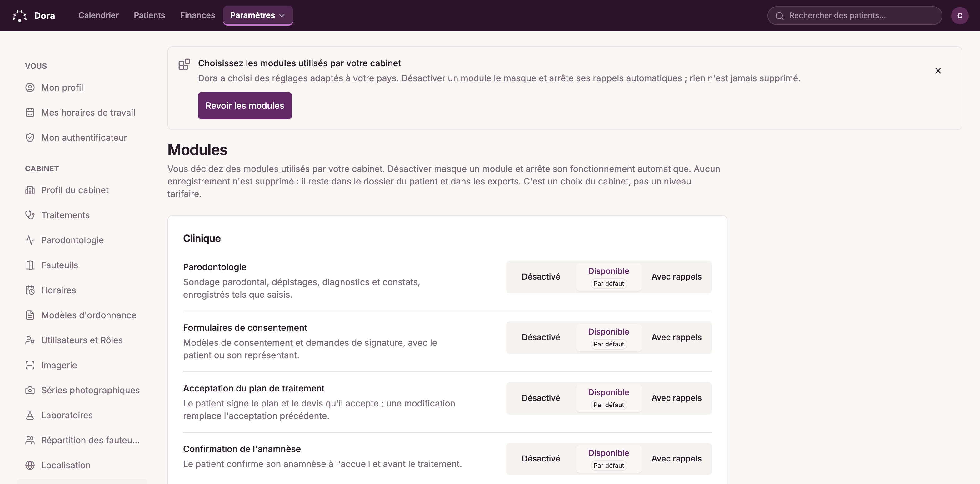Go to the Calendrier tab
980x484 pixels.
tap(98, 16)
